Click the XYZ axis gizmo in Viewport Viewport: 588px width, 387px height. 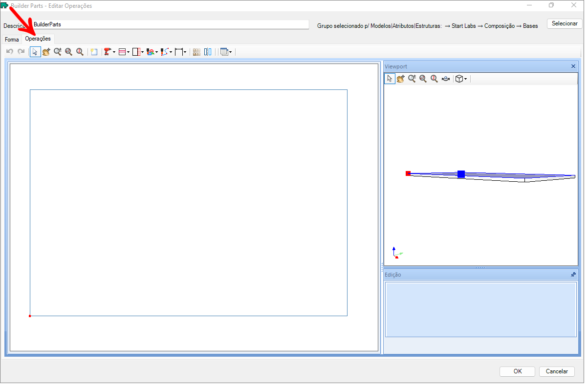point(397,252)
